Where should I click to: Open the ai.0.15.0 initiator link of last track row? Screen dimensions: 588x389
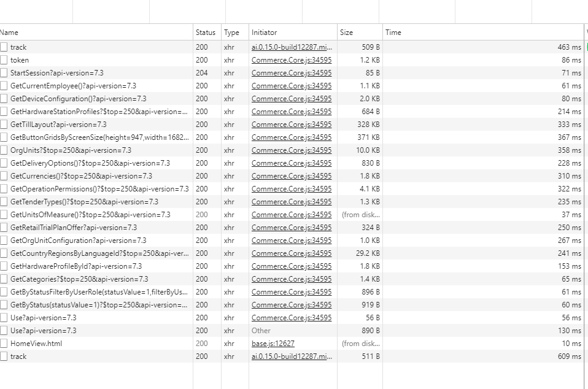[x=292, y=356]
